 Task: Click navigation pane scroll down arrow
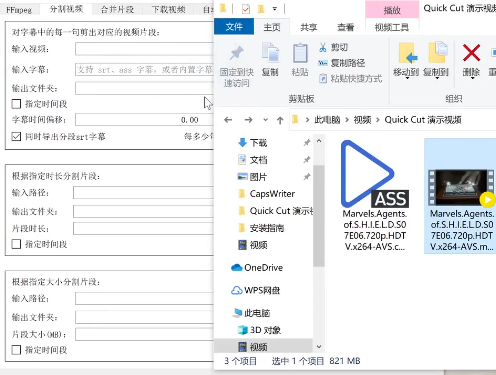point(319,347)
